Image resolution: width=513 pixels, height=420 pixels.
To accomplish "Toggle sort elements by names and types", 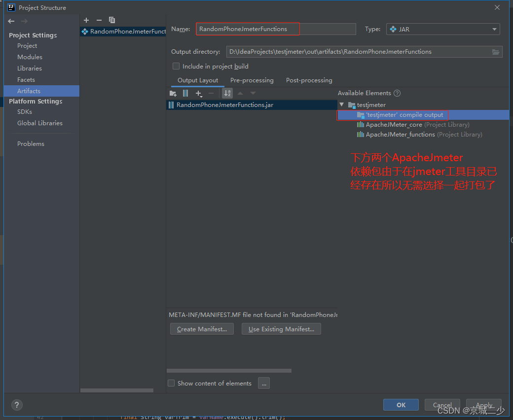I will click(x=227, y=94).
